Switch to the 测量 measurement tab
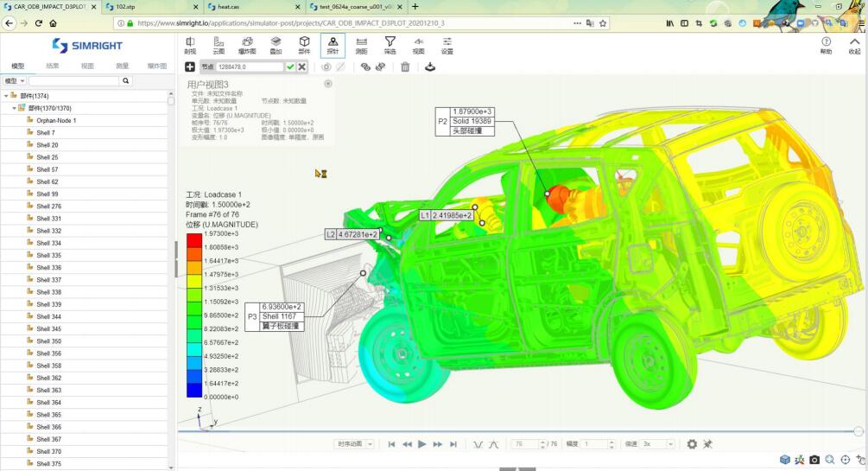 click(122, 66)
